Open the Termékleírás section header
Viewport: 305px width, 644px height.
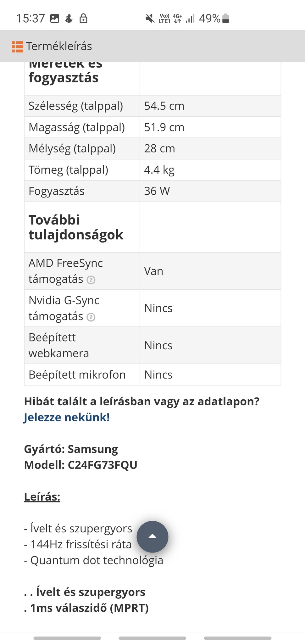[59, 46]
